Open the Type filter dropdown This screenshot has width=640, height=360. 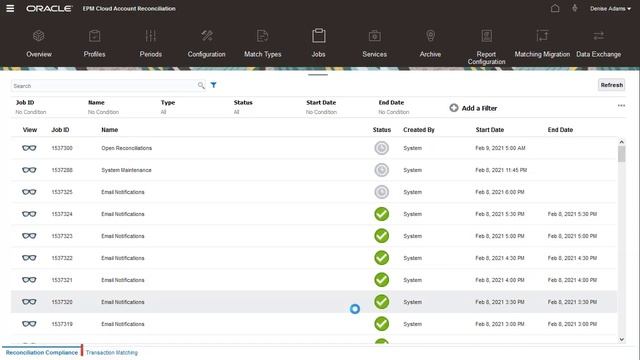168,107
